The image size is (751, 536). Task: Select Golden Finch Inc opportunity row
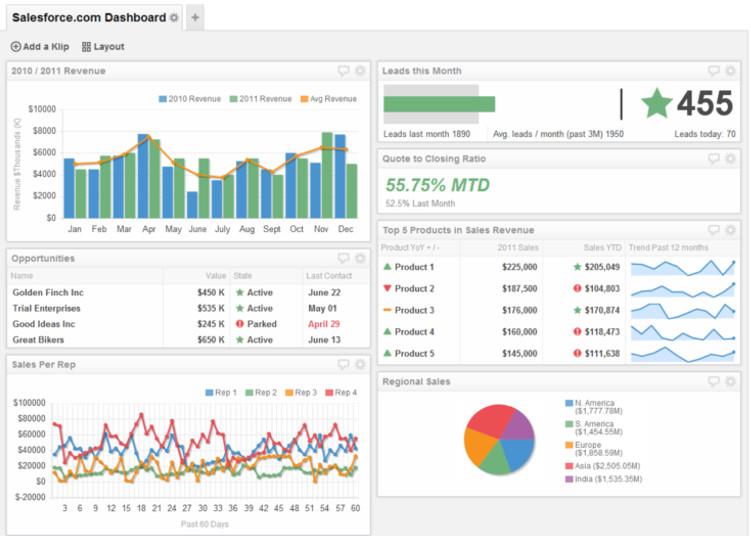coord(188,292)
